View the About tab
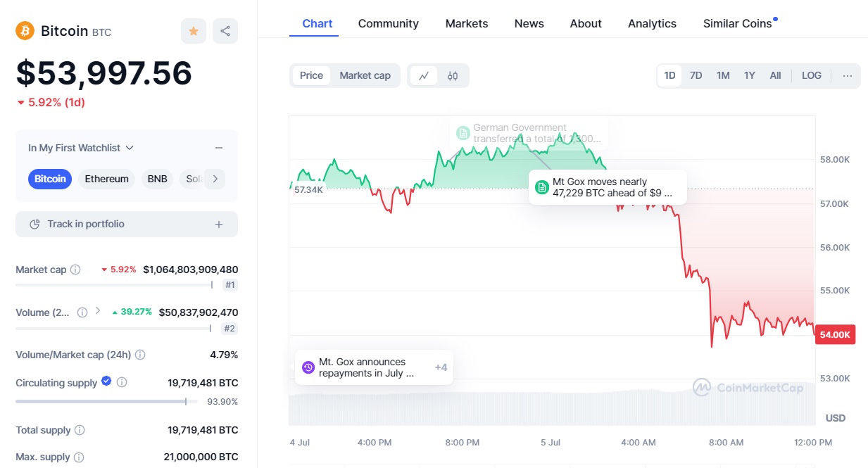This screenshot has height=468, width=868. click(x=586, y=24)
